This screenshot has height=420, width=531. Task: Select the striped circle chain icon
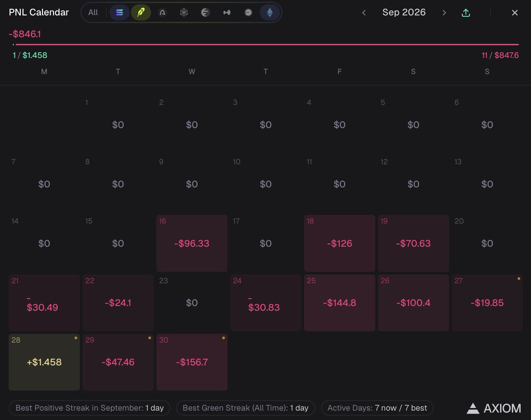coord(205,12)
